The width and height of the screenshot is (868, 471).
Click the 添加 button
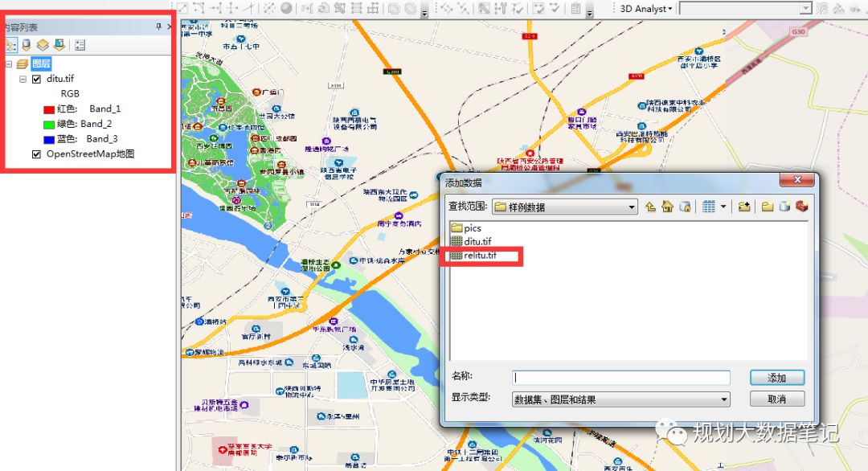point(777,378)
